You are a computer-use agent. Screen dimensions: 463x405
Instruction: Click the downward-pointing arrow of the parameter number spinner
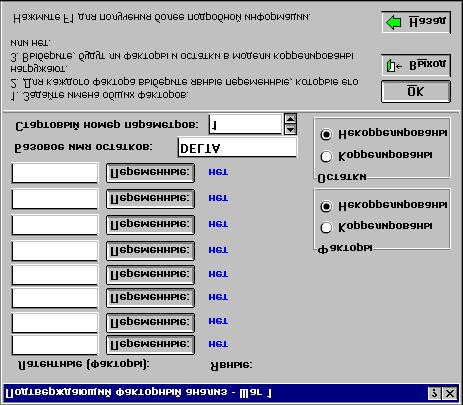(x=291, y=129)
